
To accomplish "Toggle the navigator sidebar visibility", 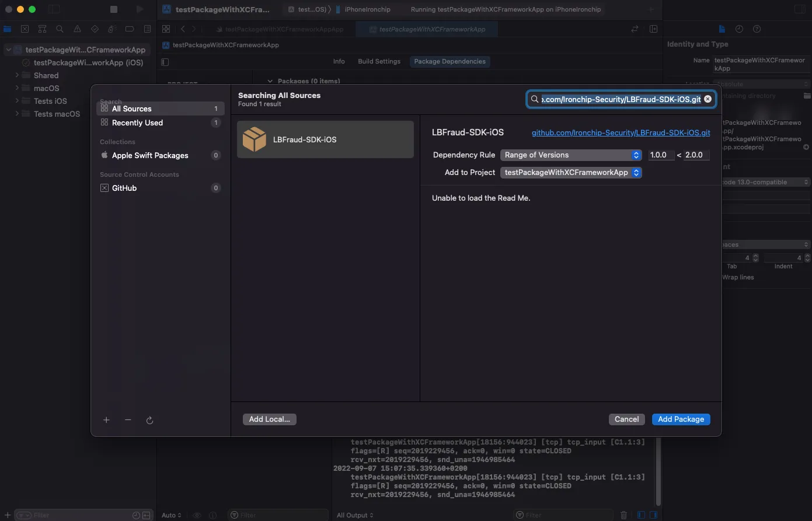I will point(54,9).
